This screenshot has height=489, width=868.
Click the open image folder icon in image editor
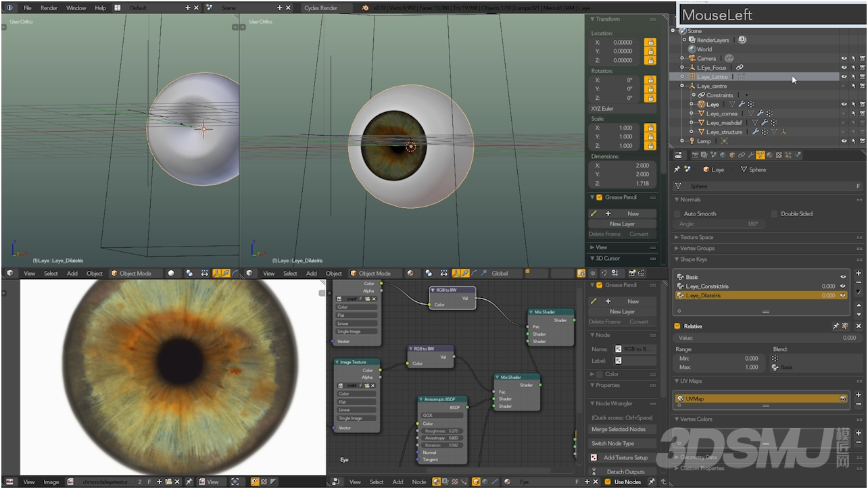(x=168, y=482)
